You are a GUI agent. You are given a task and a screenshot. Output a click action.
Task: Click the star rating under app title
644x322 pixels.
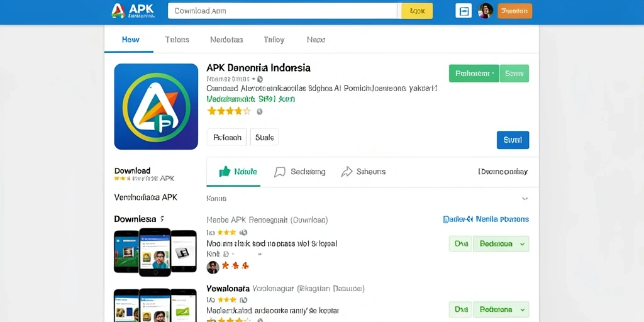229,111
